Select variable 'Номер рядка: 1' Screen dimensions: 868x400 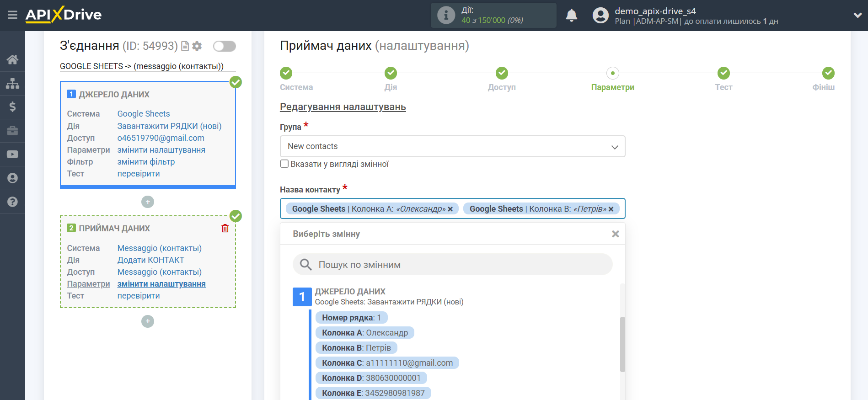click(x=351, y=318)
